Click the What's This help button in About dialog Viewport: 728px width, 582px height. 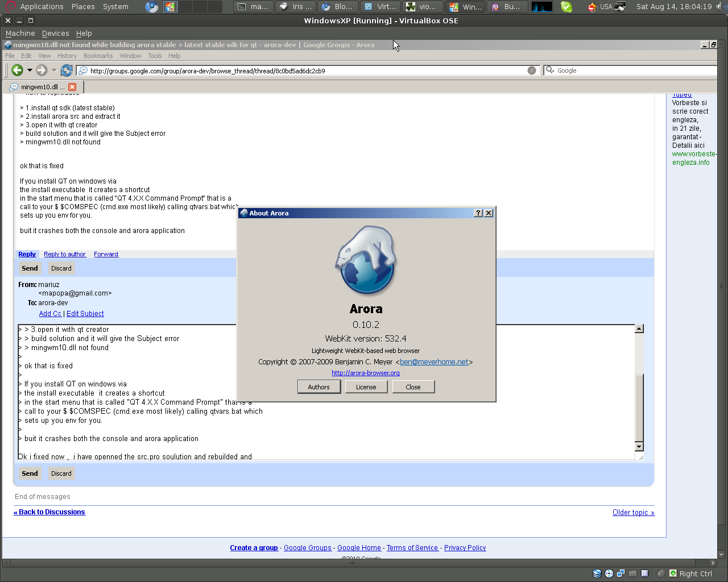point(478,213)
